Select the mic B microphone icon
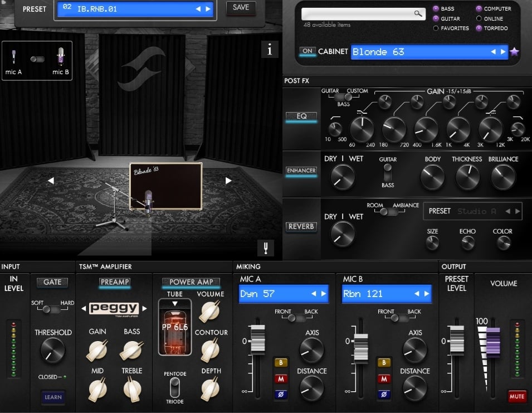This screenshot has width=532, height=413. (x=61, y=56)
